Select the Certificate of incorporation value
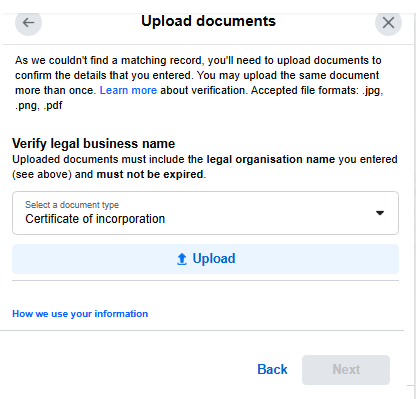This screenshot has width=416, height=399. (95, 219)
